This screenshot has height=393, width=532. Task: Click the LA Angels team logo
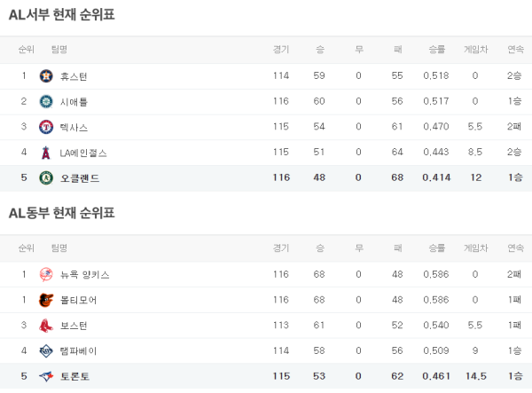click(x=46, y=153)
